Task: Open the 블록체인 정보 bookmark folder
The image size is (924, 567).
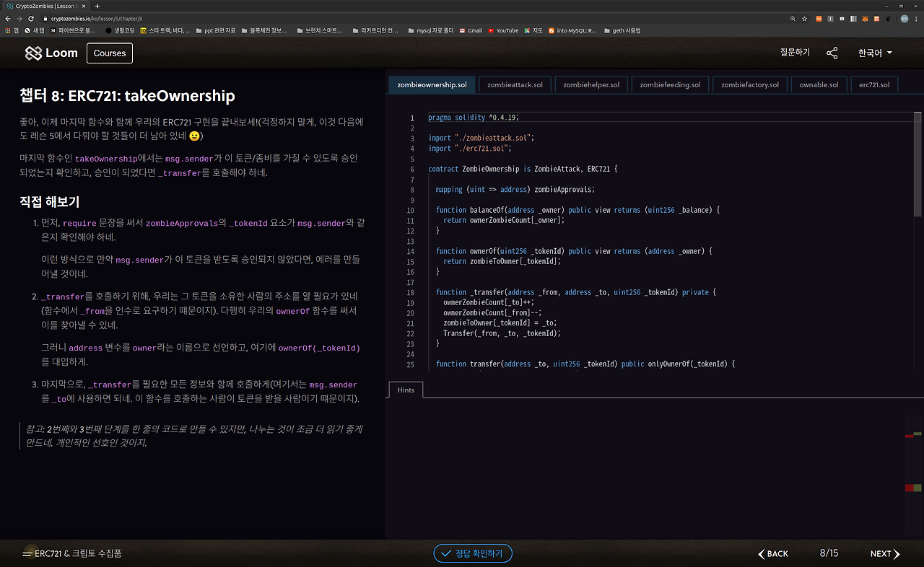Action: [x=263, y=30]
